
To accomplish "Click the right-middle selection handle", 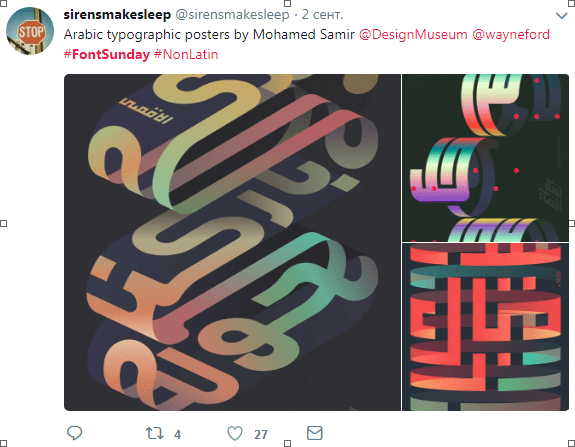I will click(x=572, y=223).
